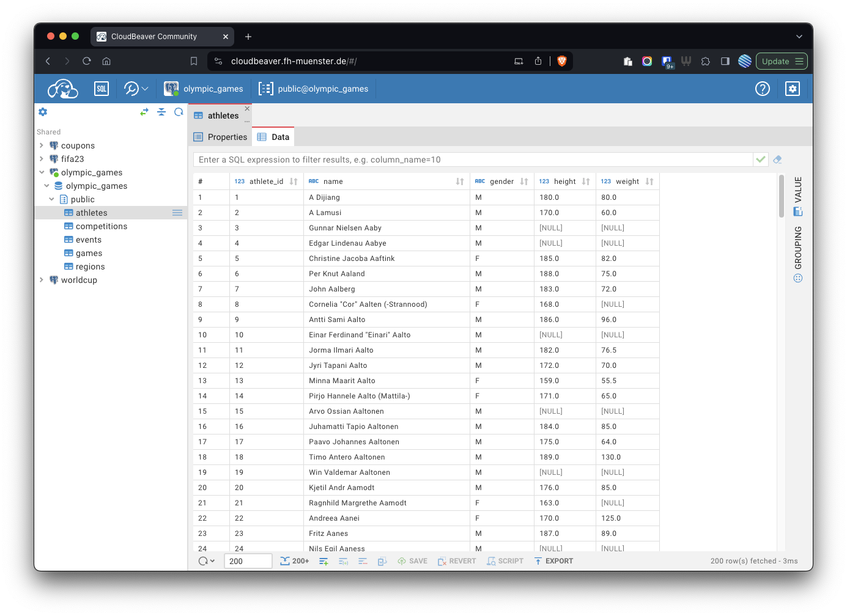Screen dimensions: 847x616
Task: Click the link with editor arrows icon
Action: pyautogui.click(x=144, y=112)
